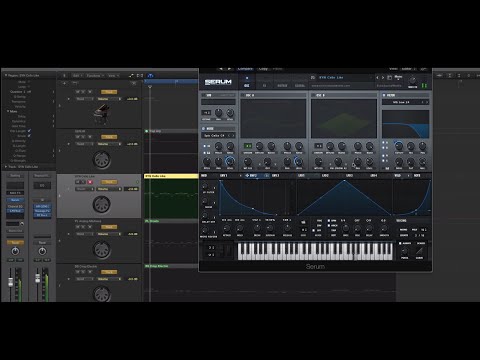
Task: Click the filter Cutoff knob
Action: pos(399,146)
